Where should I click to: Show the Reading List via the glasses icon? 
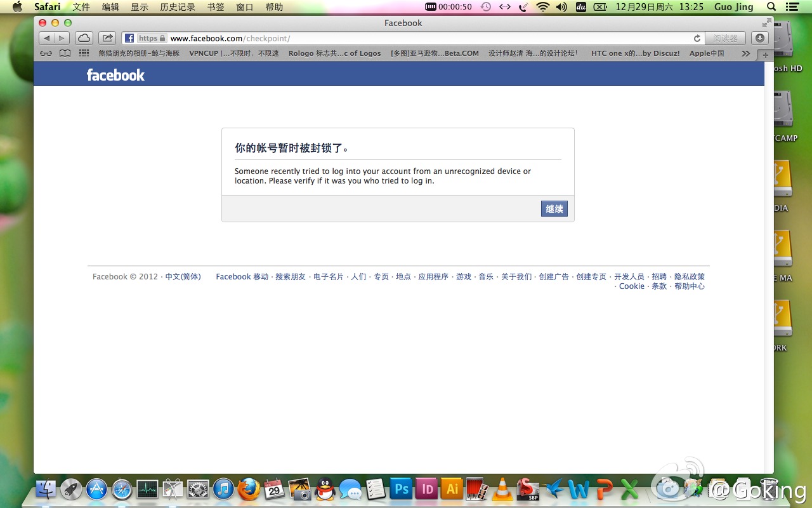[46, 53]
